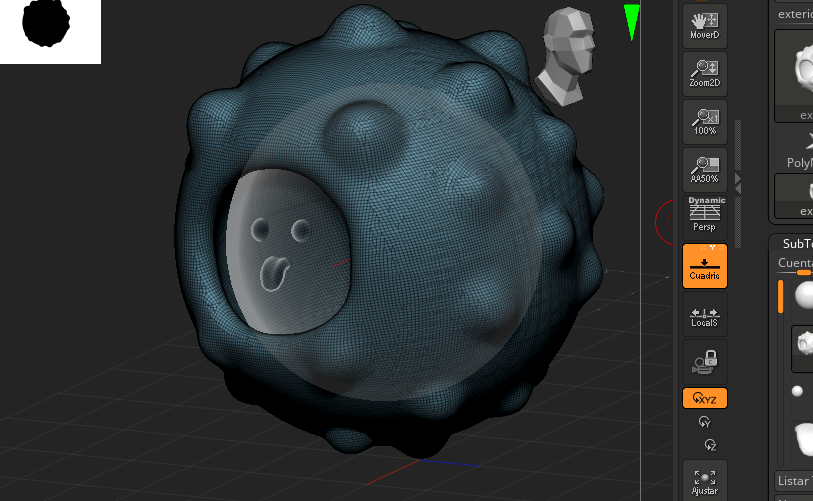The height and width of the screenshot is (501, 813).
Task: Click the orange SubTool list scrollbar
Action: coord(780,297)
